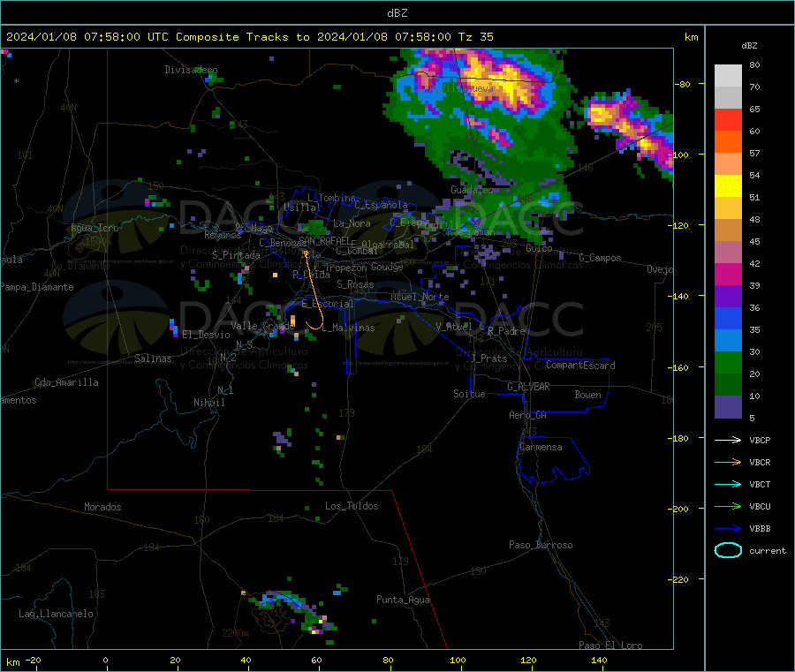This screenshot has width=795, height=672.
Task: Click the 100 tick label on the horizontal axis
Action: point(458,661)
